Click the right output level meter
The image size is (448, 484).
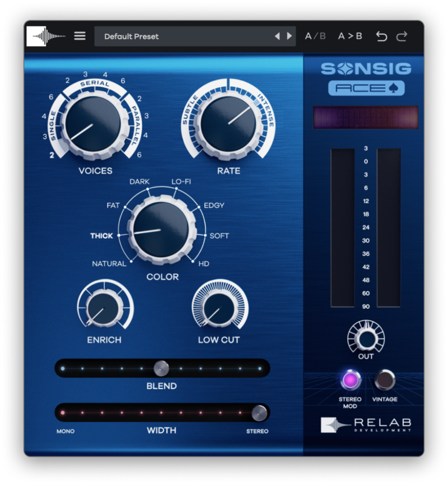click(389, 228)
